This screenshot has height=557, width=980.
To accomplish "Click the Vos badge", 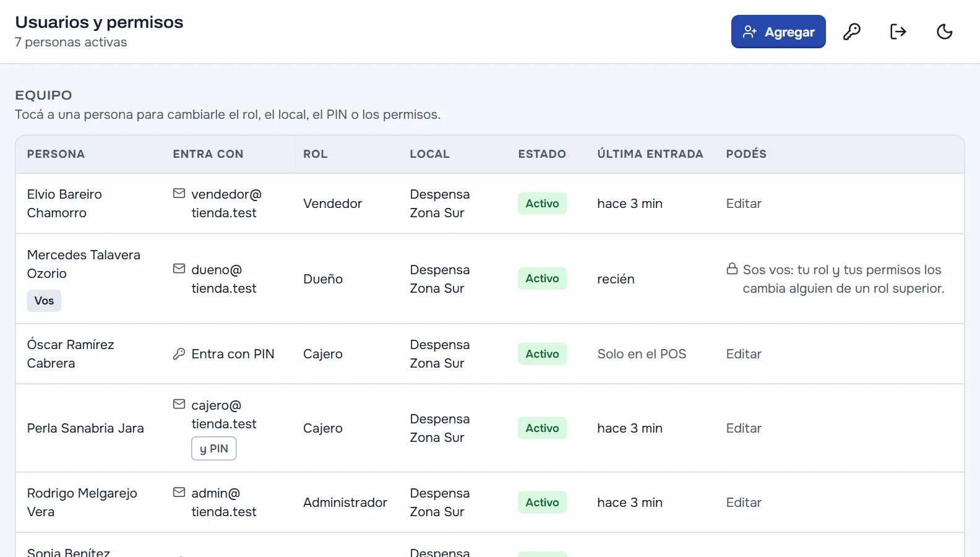I will (x=44, y=301).
